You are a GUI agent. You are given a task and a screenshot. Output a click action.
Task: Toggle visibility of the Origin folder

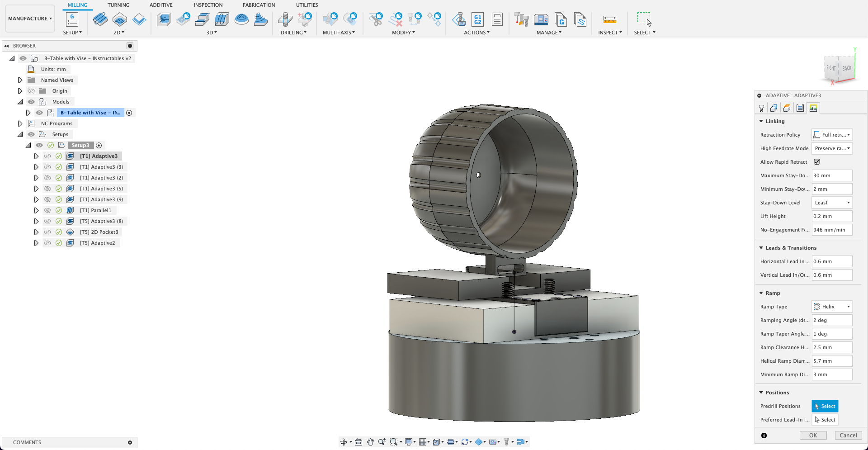[x=31, y=91]
